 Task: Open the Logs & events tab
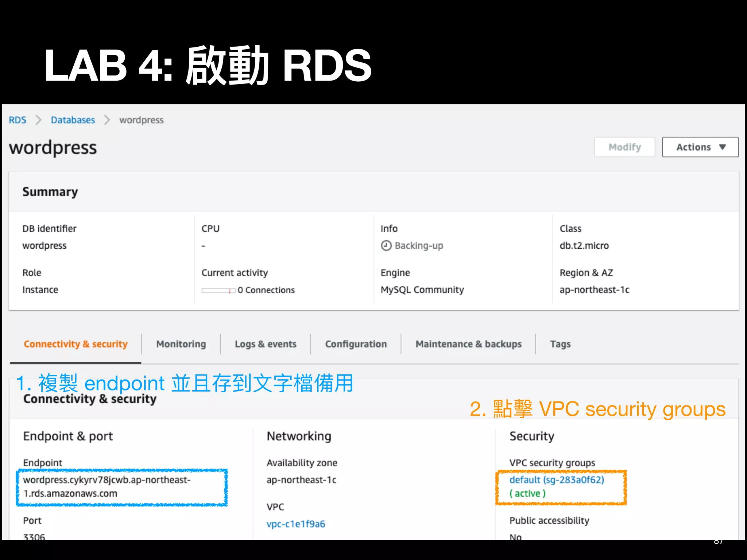click(266, 344)
